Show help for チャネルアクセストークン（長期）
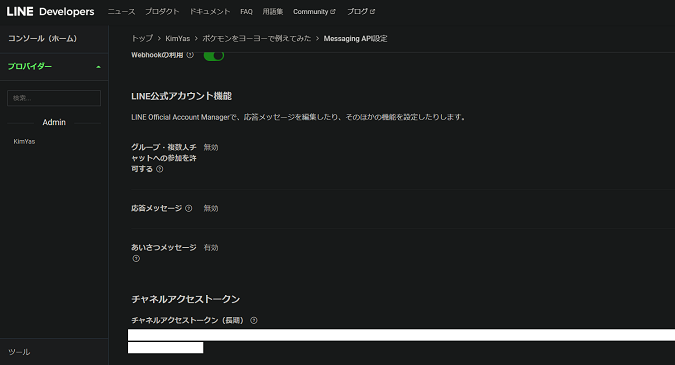The width and height of the screenshot is (675, 365). (254, 320)
